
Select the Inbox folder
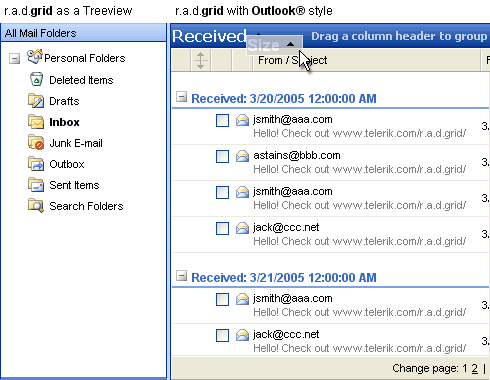pyautogui.click(x=64, y=122)
